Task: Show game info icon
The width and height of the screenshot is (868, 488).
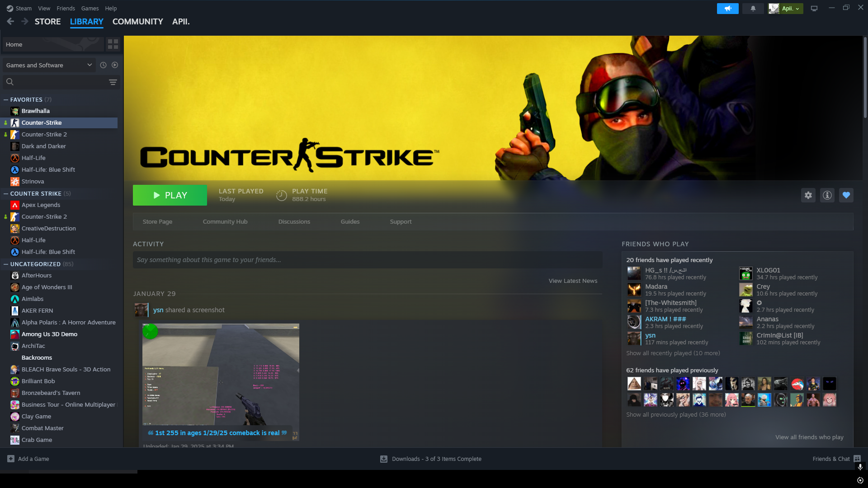Action: coord(827,195)
